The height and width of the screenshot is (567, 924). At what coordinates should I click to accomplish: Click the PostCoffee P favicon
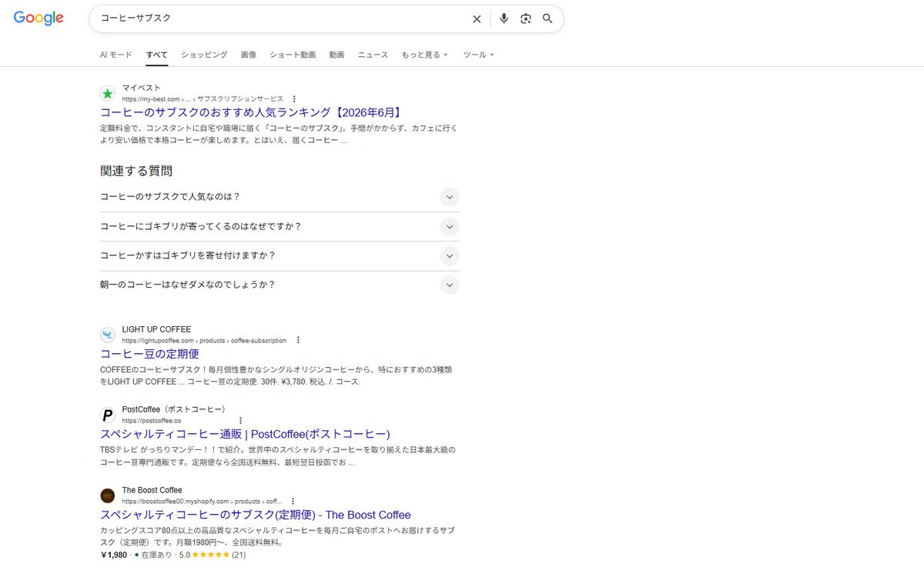click(108, 415)
